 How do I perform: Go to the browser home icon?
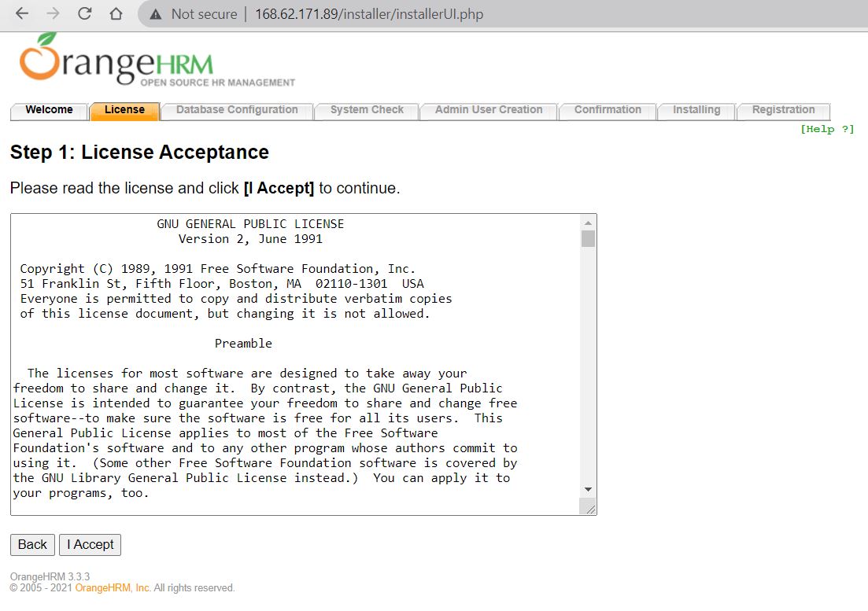116,14
